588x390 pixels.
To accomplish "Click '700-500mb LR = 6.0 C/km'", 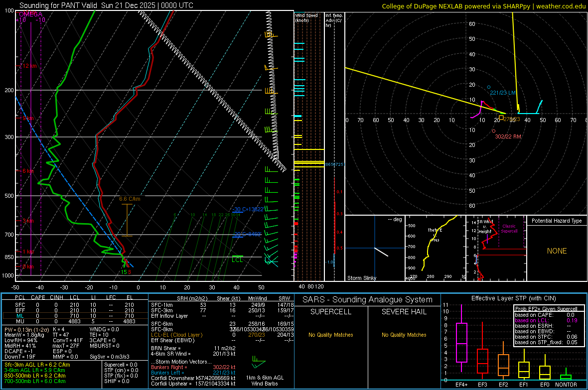I will (x=35, y=381).
